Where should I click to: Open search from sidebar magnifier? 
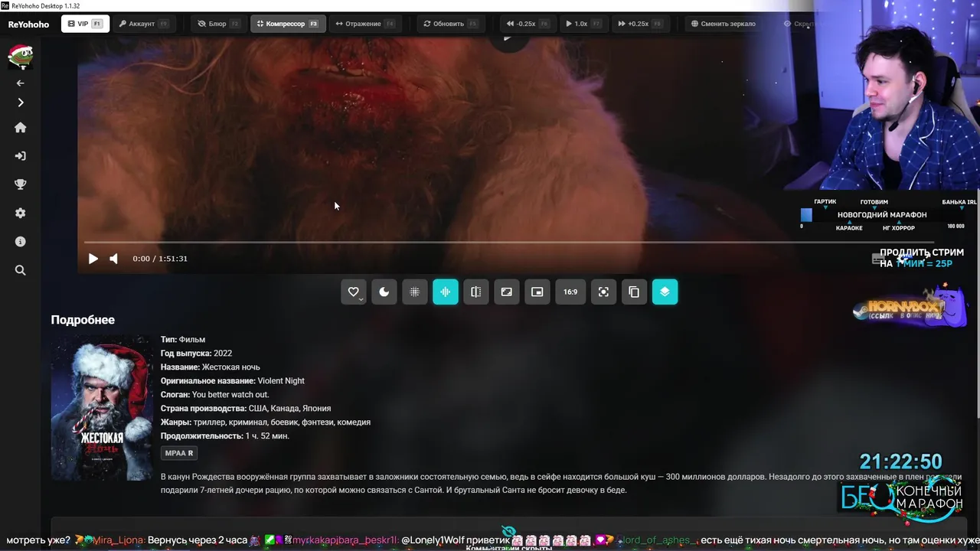pos(21,270)
